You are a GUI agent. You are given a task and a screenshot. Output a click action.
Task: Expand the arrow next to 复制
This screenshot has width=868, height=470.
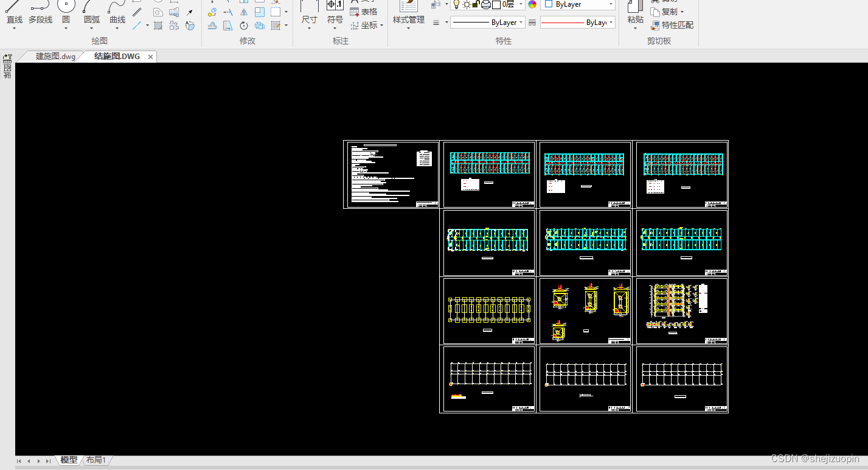pos(682,12)
